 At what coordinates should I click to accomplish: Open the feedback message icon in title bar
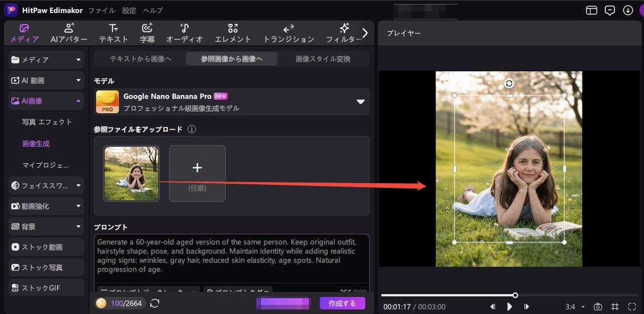[x=610, y=10]
